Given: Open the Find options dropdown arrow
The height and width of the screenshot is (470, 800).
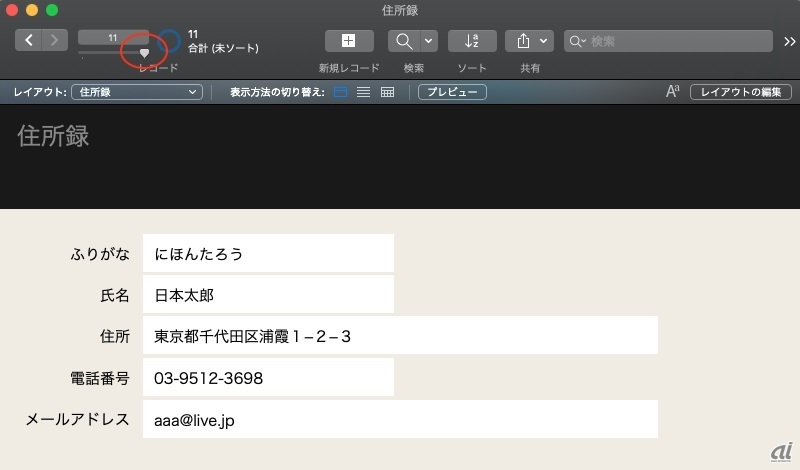Looking at the screenshot, I should click(429, 41).
